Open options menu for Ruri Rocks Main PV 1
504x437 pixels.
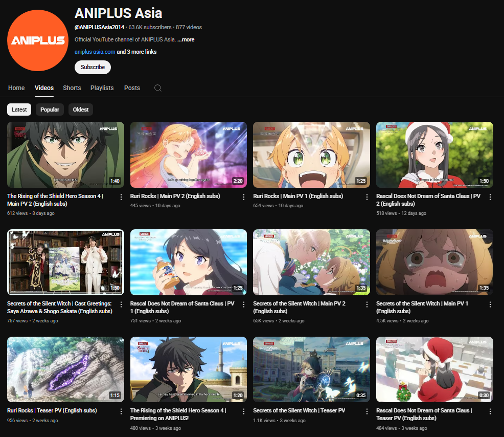pyautogui.click(x=366, y=197)
